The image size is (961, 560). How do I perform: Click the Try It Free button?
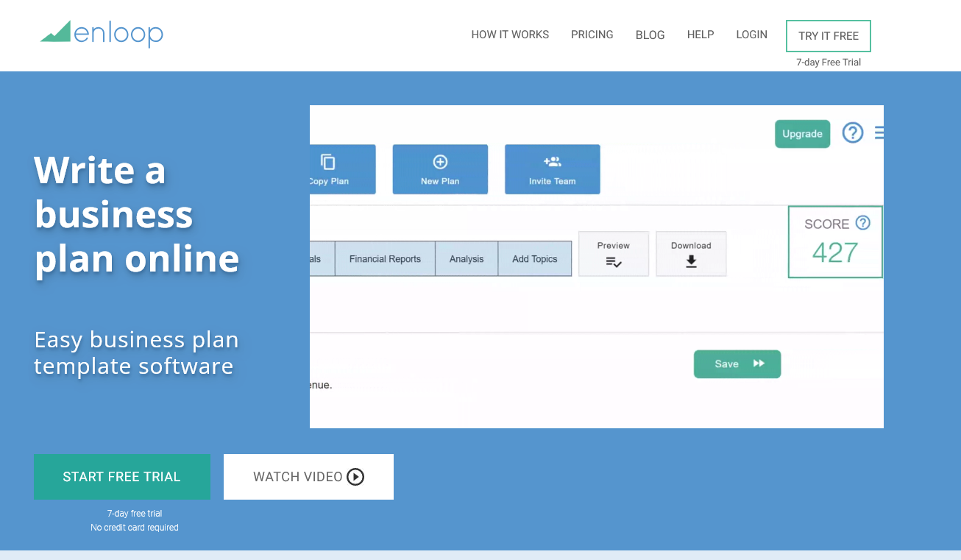click(x=828, y=36)
